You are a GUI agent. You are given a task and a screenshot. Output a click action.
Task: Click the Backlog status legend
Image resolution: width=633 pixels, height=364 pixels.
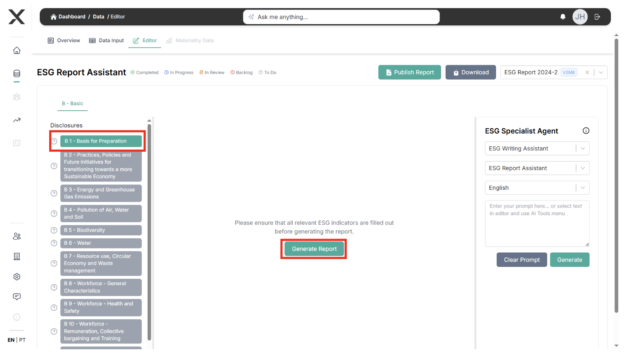point(241,73)
